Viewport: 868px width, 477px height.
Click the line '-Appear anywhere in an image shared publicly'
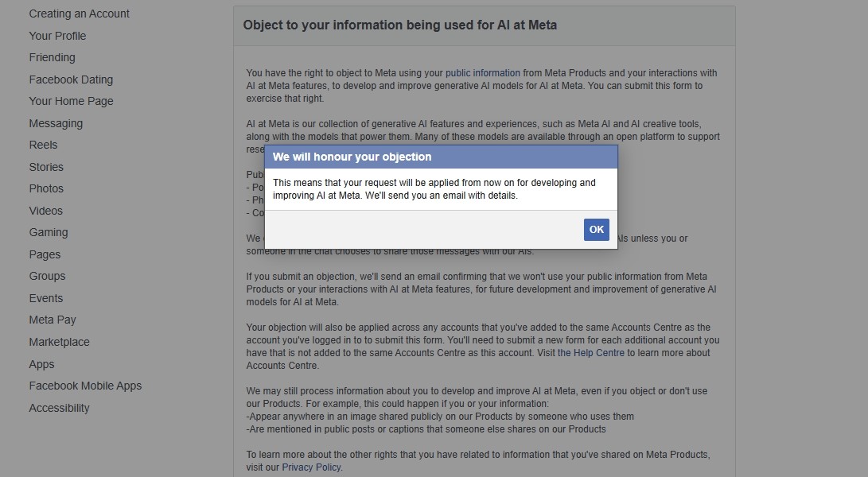(440, 417)
